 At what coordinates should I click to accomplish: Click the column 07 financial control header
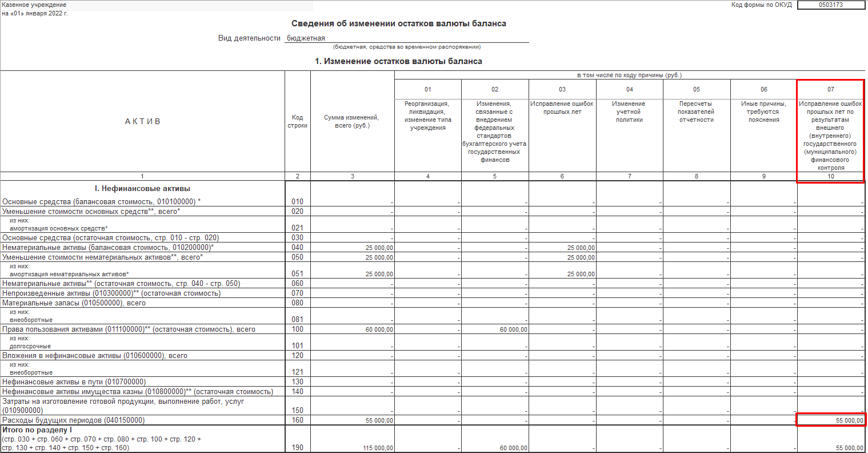[830, 136]
